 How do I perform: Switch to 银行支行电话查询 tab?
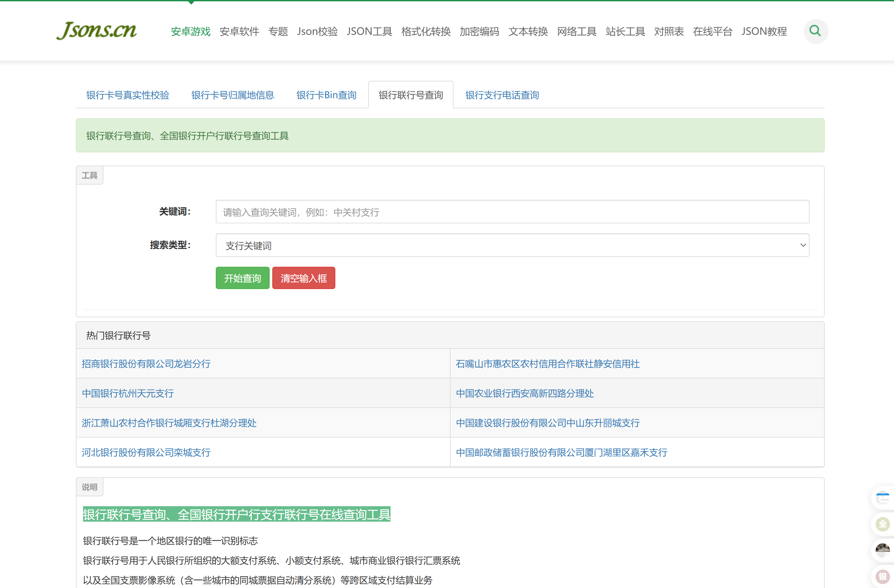point(502,95)
